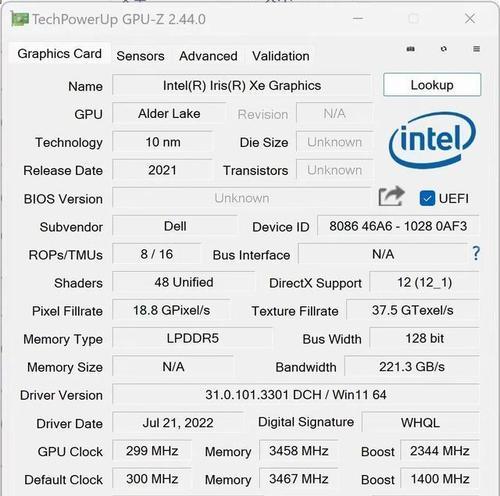Select the Validation tab
The width and height of the screenshot is (500, 496).
click(x=281, y=56)
